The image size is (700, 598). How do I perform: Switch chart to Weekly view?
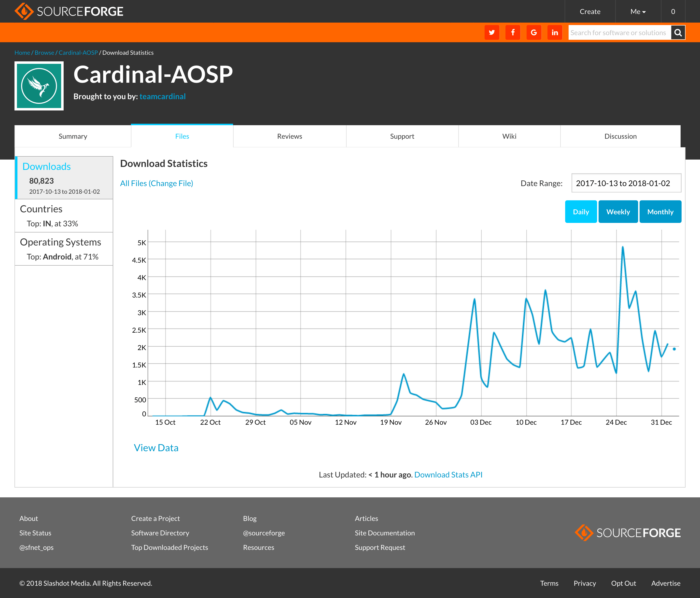click(x=618, y=212)
